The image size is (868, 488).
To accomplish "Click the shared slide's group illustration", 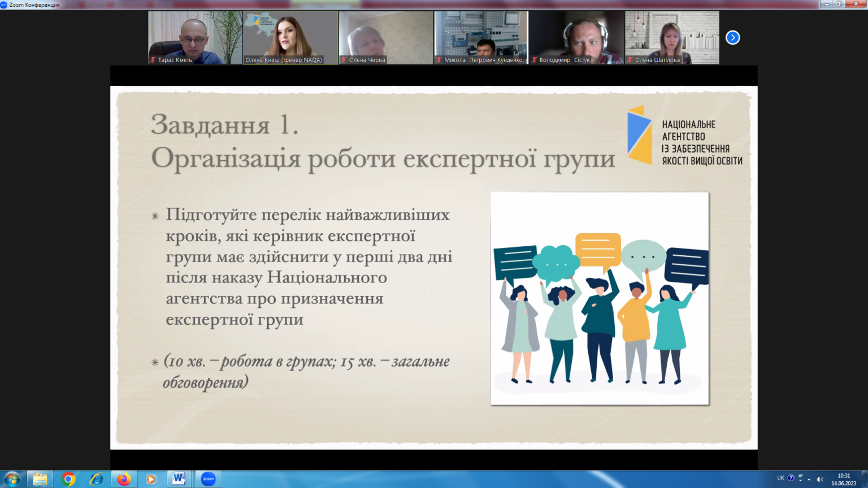I will [x=600, y=298].
